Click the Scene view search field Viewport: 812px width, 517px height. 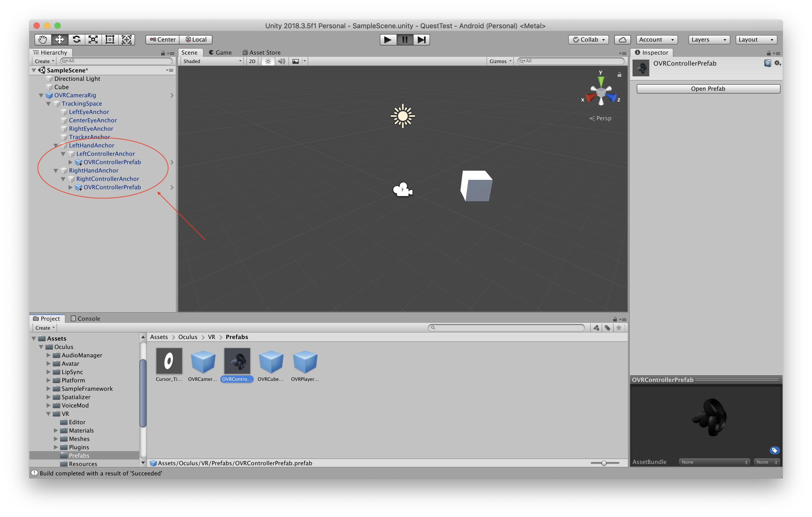(x=571, y=61)
